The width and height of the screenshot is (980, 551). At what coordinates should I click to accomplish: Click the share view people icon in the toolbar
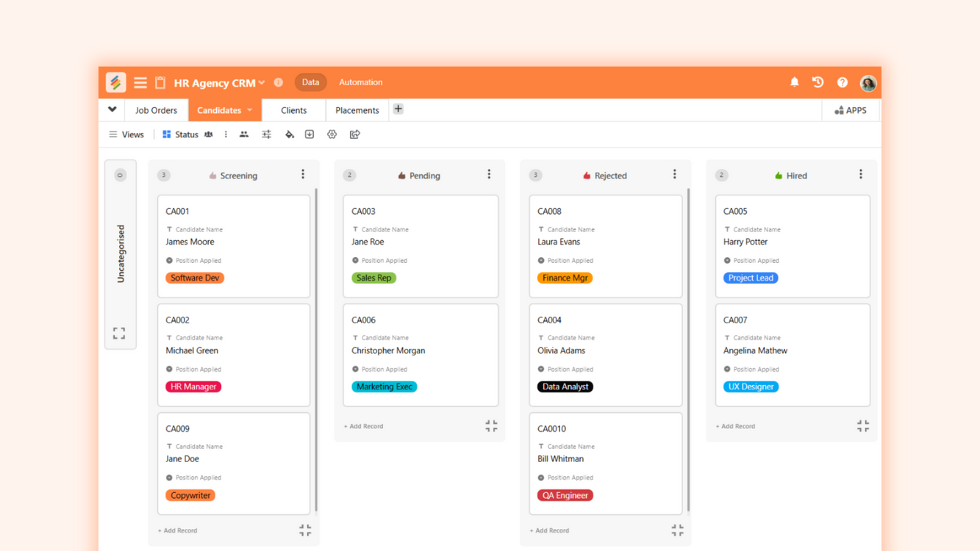[x=244, y=134]
